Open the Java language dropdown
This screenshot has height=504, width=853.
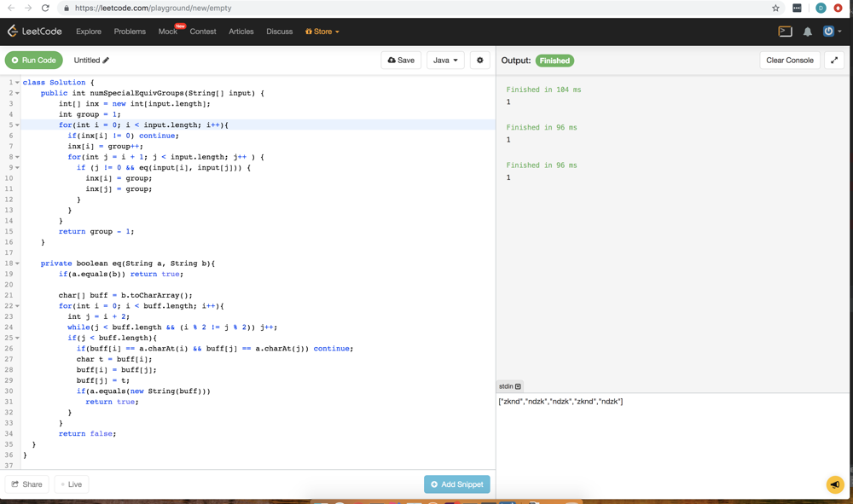pos(445,61)
